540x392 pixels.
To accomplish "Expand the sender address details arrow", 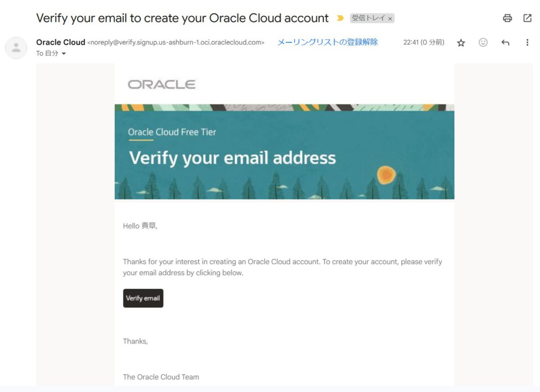I will (x=63, y=53).
